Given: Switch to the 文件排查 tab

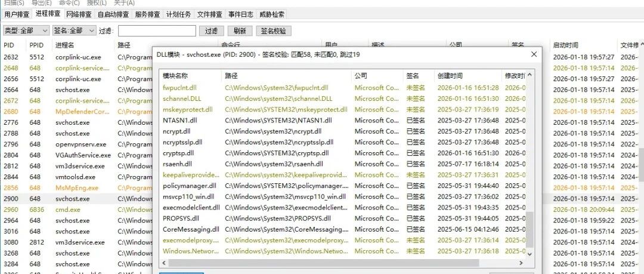Looking at the screenshot, I should click(x=209, y=14).
